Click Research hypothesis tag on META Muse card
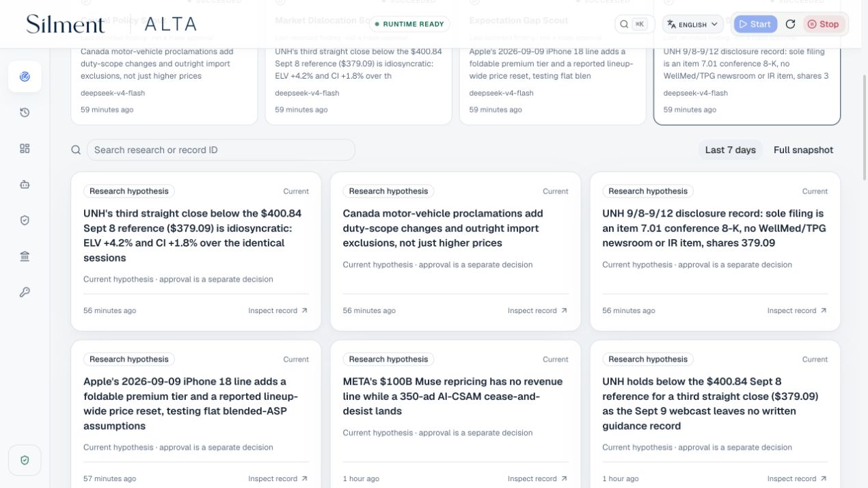The height and width of the screenshot is (488, 868). (388, 360)
